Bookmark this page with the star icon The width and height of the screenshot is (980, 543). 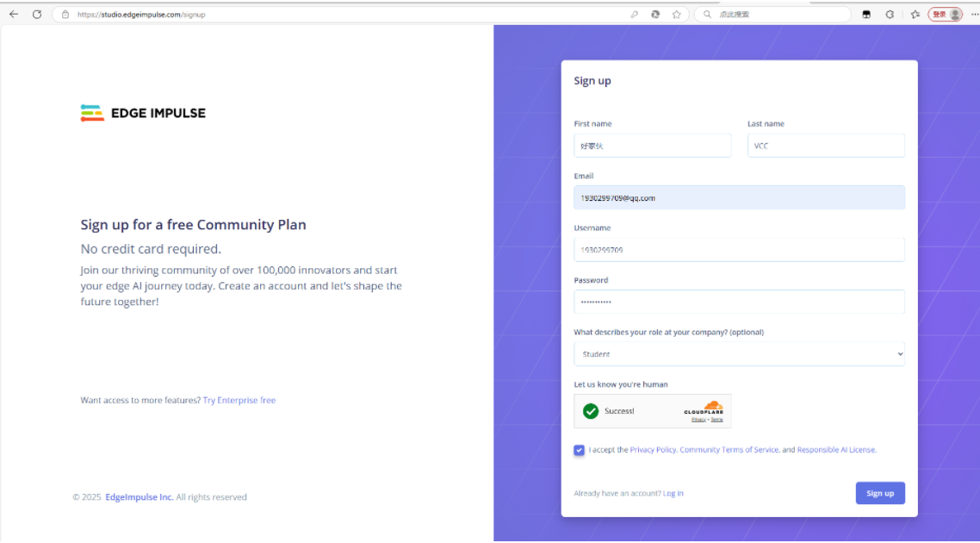(x=676, y=14)
